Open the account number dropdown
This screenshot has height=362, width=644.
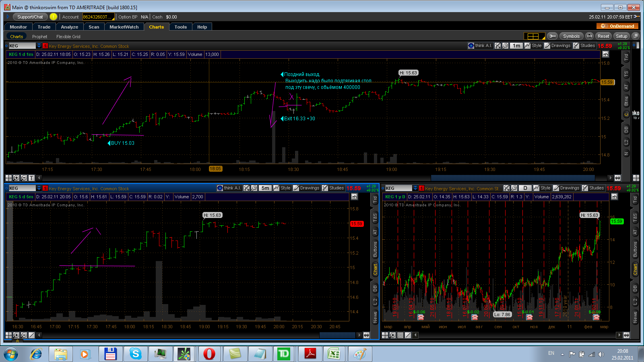[99, 17]
